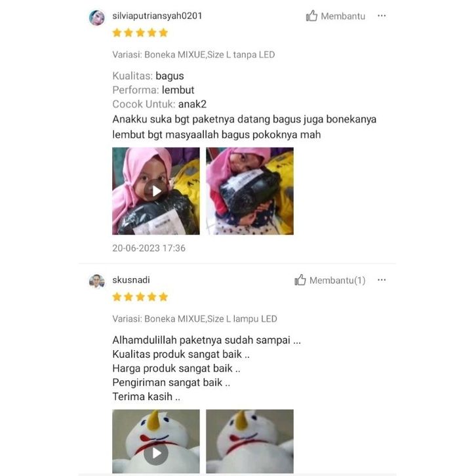Open skusnadi's profile avatar
The image size is (476, 476).
coord(97,281)
